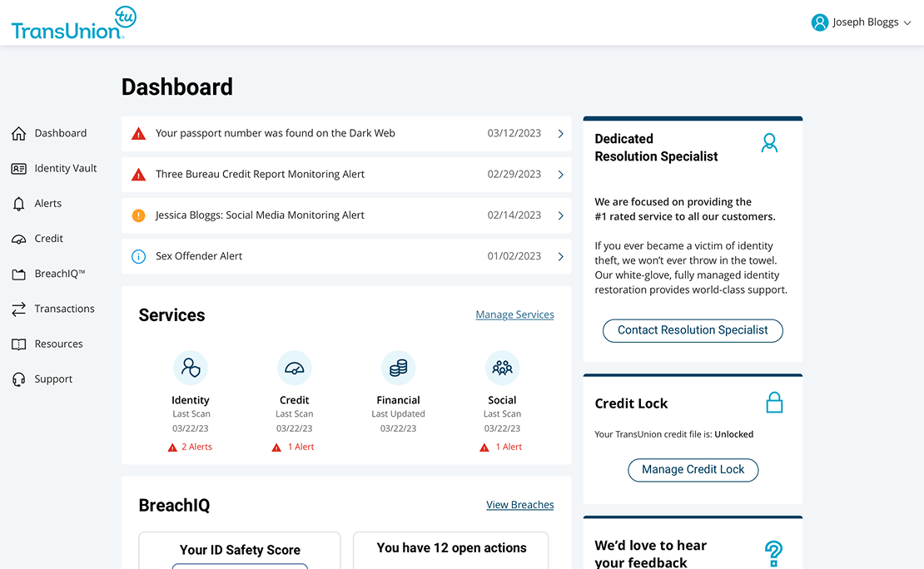Click the Manage Services link

[x=514, y=314]
